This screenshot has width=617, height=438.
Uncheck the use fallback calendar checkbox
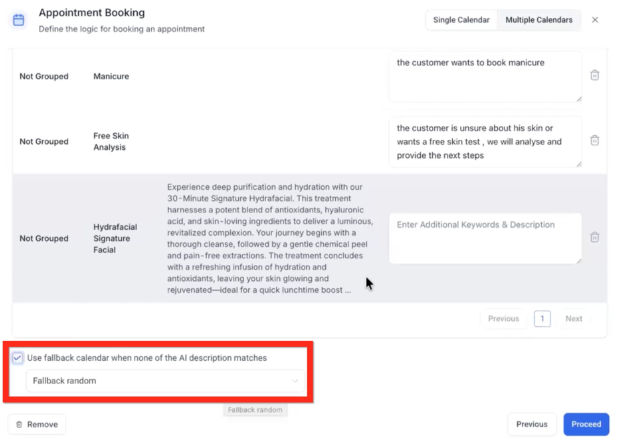pos(18,357)
